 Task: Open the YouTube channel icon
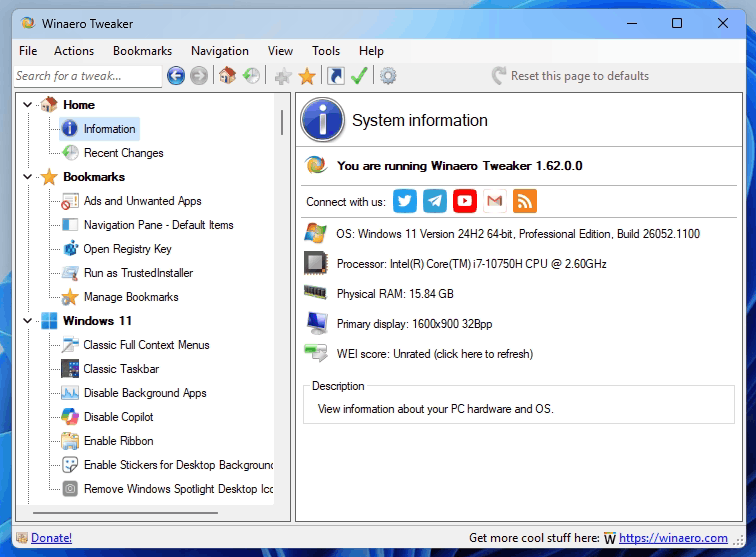464,201
